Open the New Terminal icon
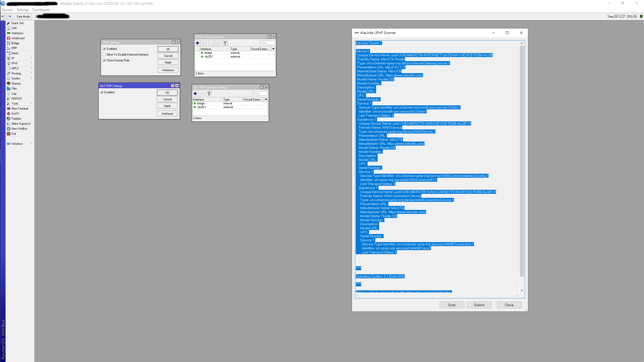 9,109
